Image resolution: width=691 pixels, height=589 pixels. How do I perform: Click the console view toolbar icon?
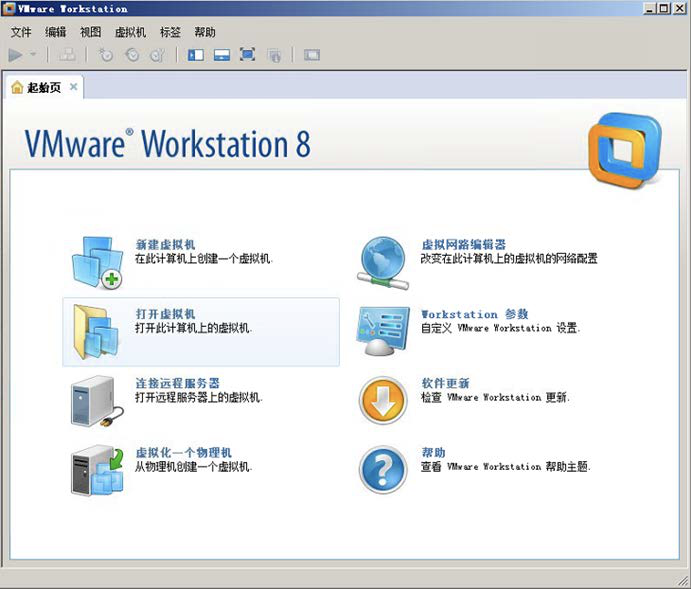pos(312,55)
